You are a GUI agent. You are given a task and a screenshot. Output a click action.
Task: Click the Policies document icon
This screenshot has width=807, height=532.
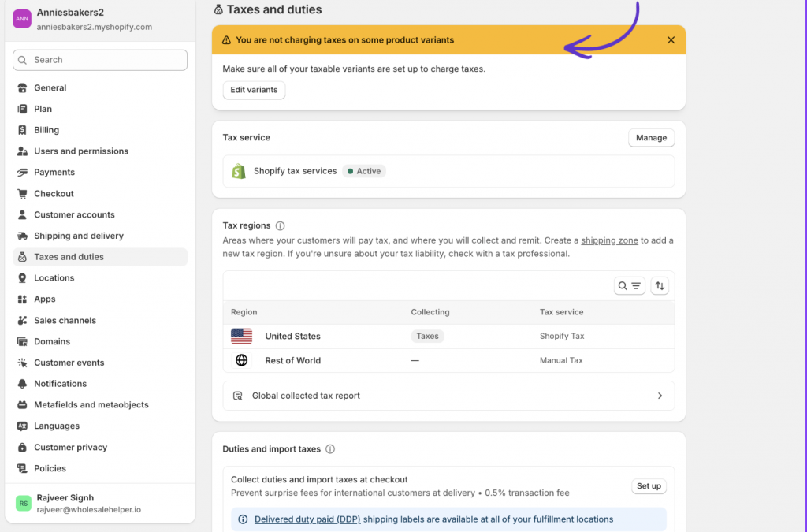click(x=22, y=469)
